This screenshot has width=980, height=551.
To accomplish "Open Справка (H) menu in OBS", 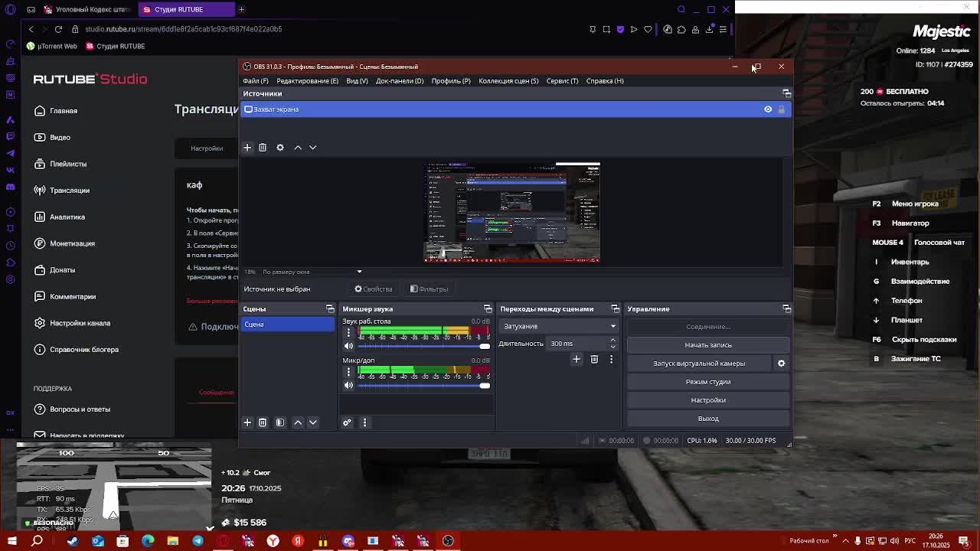I will point(605,80).
